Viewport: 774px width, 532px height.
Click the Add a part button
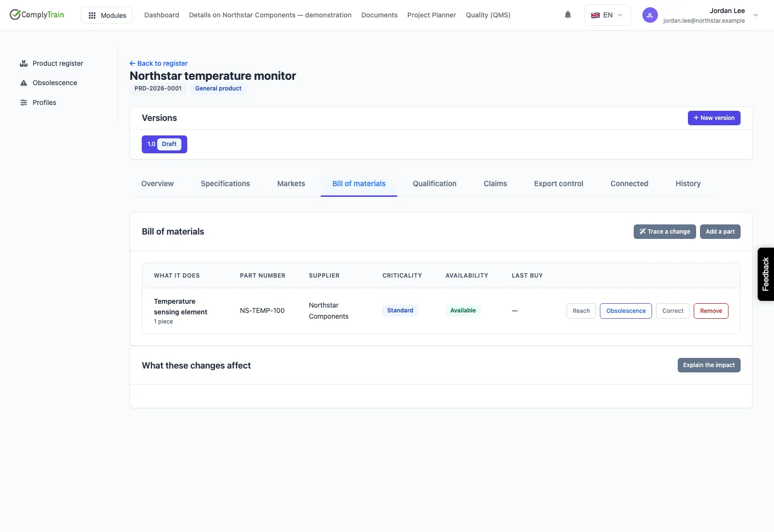pyautogui.click(x=720, y=232)
